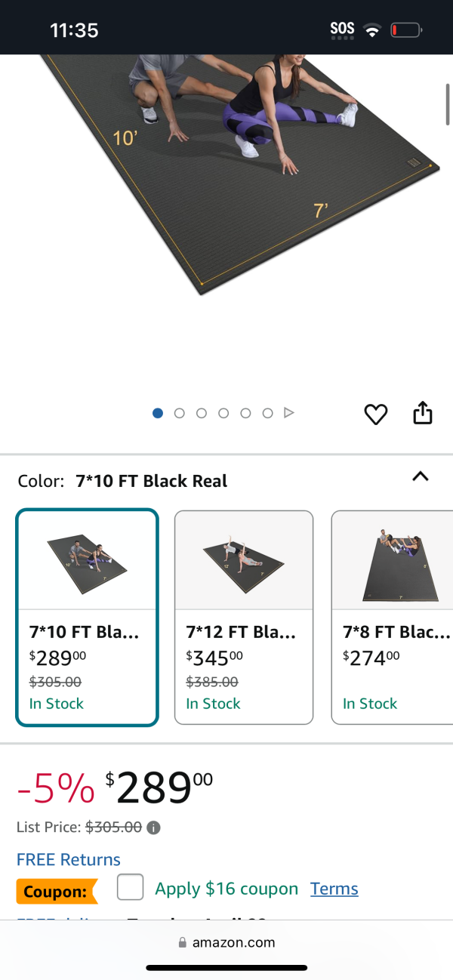Image resolution: width=453 pixels, height=980 pixels.
Task: Check the Apply $16 coupon checkbox
Action: coord(130,887)
